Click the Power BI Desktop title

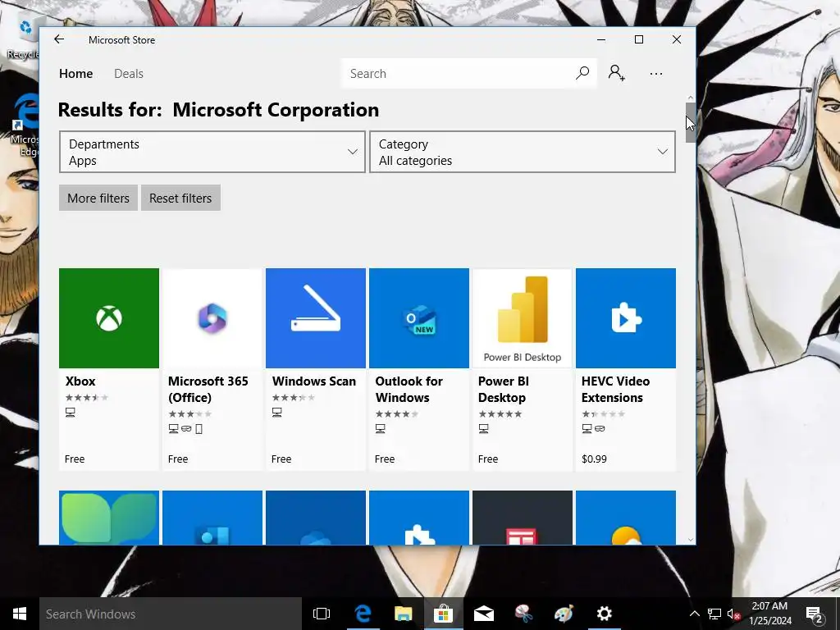(503, 390)
